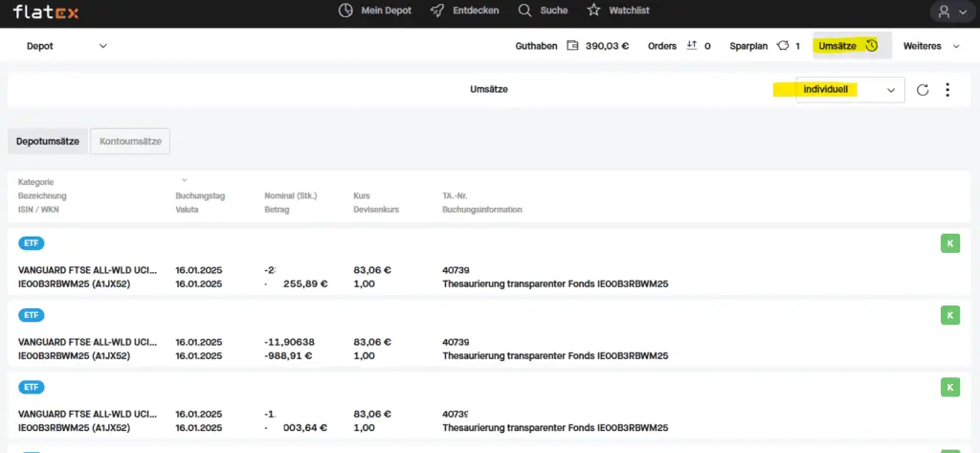Click the Nominal (Stk.) column header
This screenshot has width=980, height=453.
291,195
